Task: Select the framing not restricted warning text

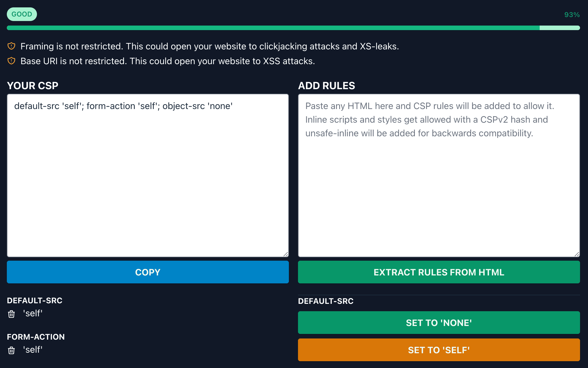Action: click(x=210, y=46)
